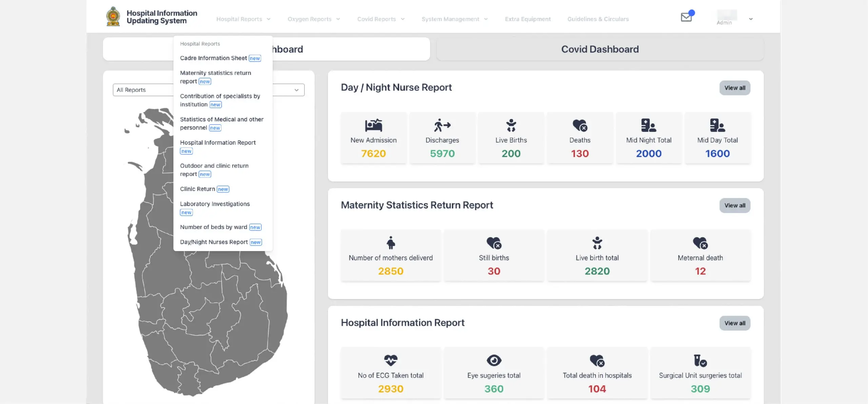Open Guidelines & Circulars

(598, 19)
